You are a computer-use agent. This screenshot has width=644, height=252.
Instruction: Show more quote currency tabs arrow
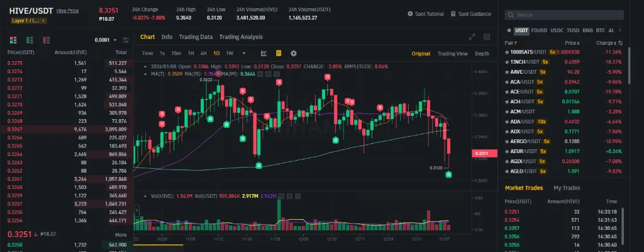tap(619, 30)
